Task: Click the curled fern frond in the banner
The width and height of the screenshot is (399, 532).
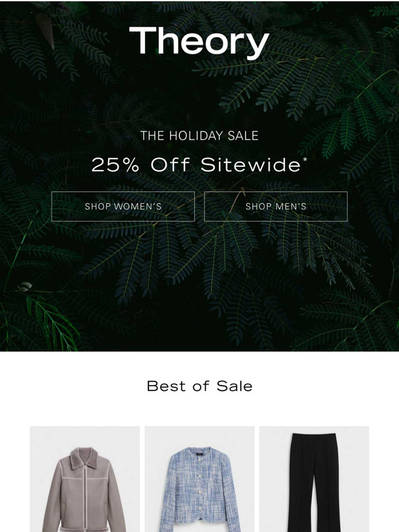Action: click(25, 287)
